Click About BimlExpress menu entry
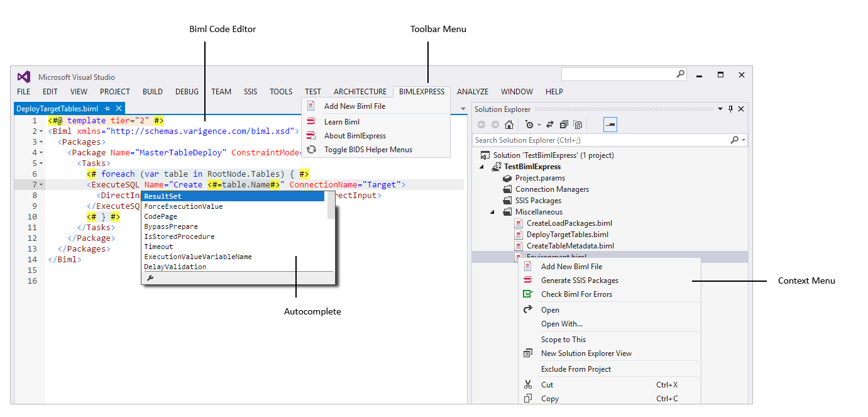This screenshot has height=417, width=868. 354,135
